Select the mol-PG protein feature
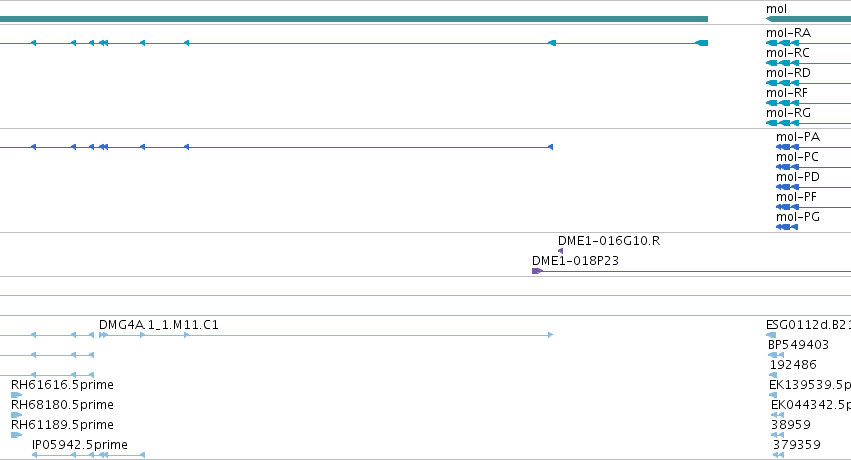 pos(797,217)
